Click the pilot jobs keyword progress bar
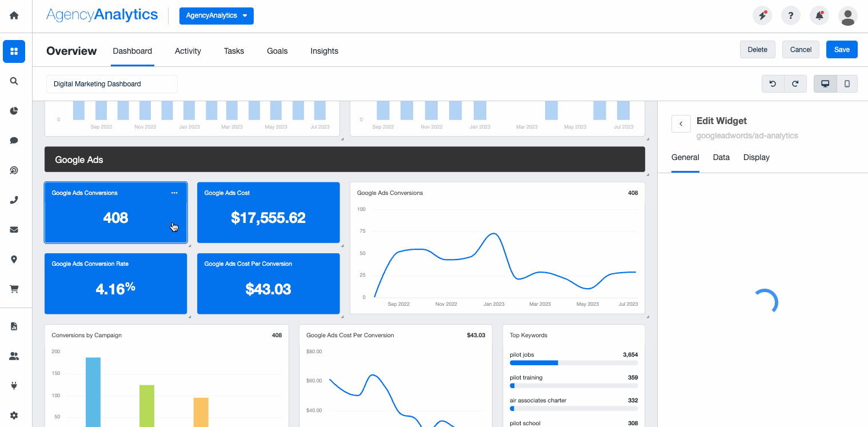This screenshot has width=868, height=427. tap(573, 363)
